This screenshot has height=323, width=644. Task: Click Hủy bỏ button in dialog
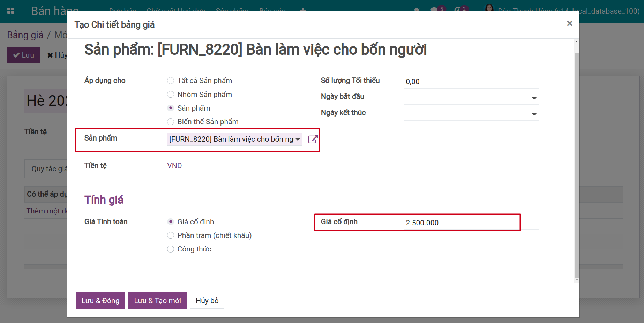tap(207, 300)
